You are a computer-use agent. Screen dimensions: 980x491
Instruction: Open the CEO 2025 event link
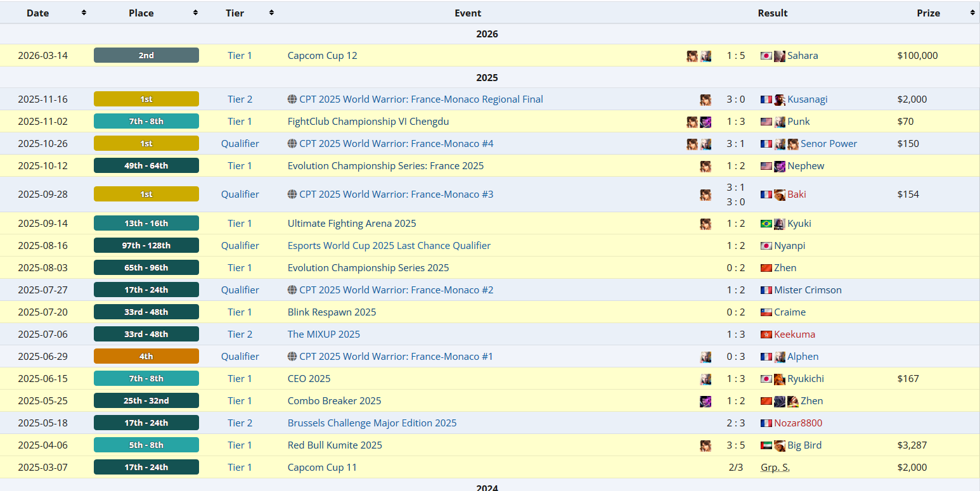pos(309,379)
